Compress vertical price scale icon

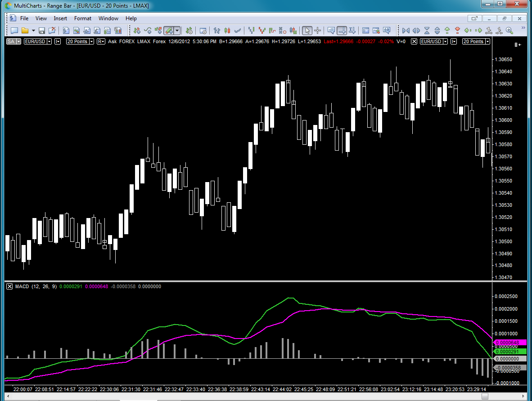tap(427, 31)
